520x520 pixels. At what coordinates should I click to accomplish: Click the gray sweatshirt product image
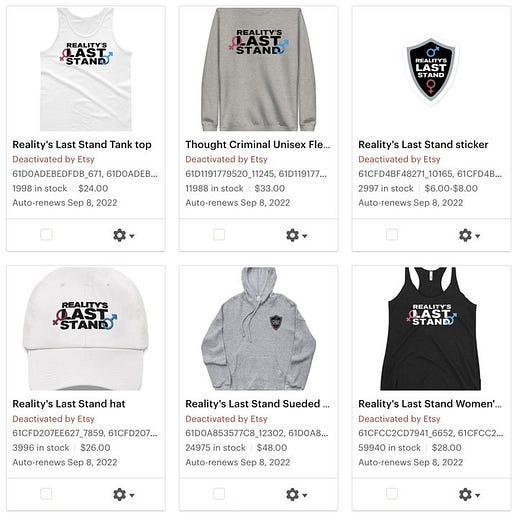259,69
